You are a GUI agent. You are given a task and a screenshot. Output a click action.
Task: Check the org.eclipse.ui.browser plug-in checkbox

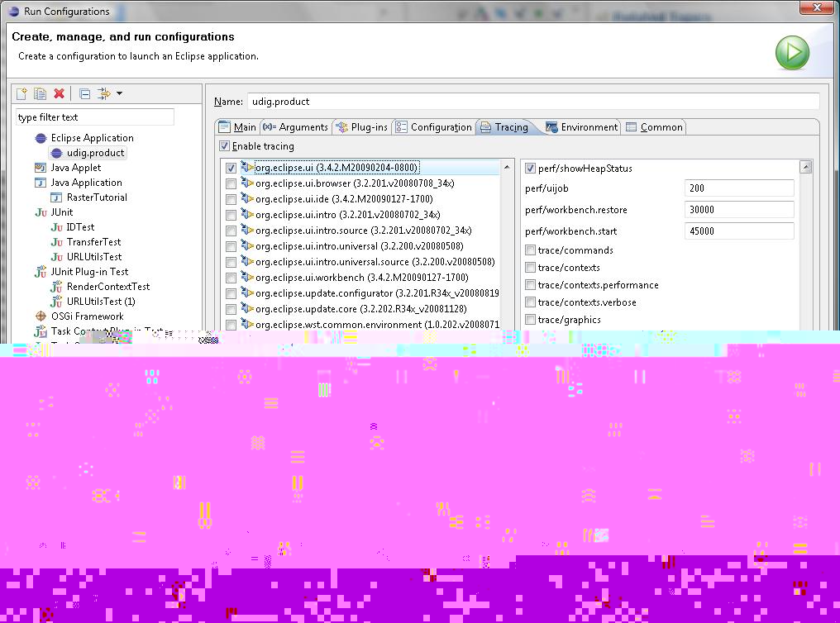pyautogui.click(x=231, y=183)
